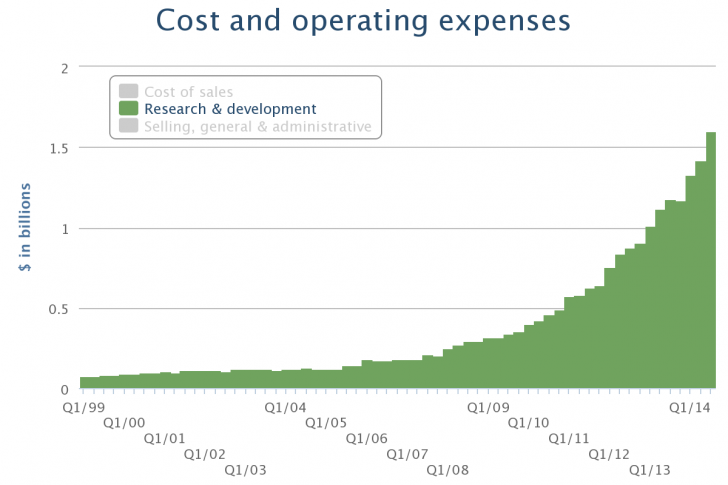728x485 pixels.
Task: Click the gray Cost of sales swatch
Action: [x=129, y=91]
